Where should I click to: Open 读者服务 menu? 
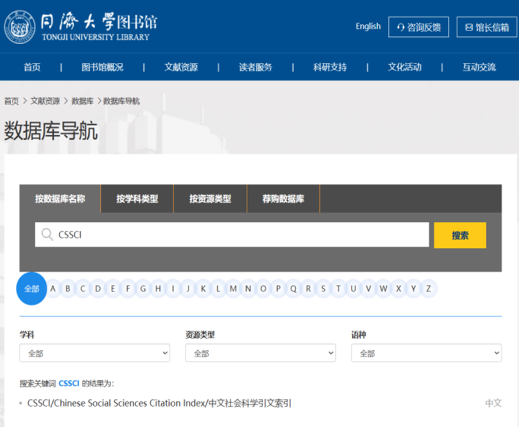[x=255, y=67]
